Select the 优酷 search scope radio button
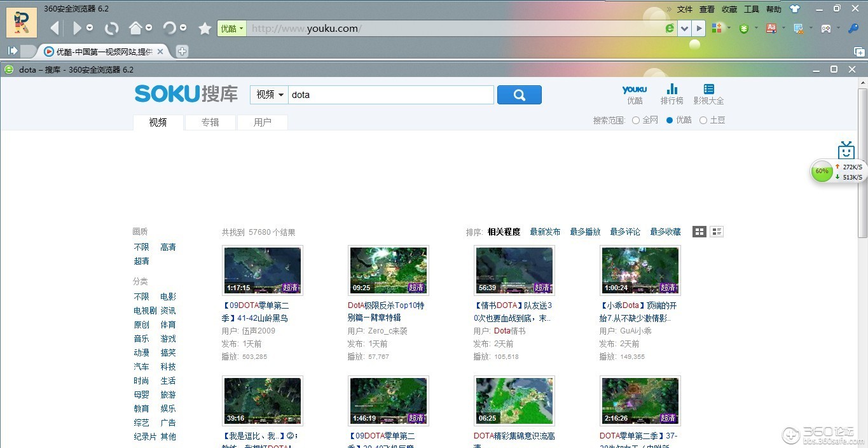 670,120
